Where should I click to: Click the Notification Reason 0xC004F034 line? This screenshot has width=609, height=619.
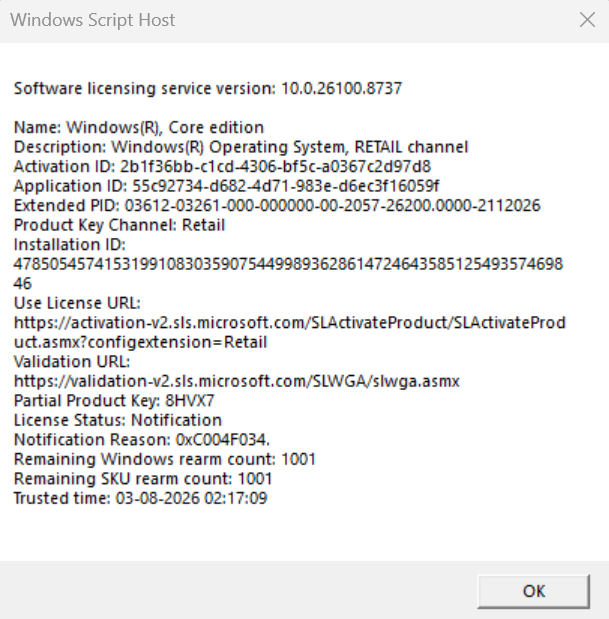[142, 440]
